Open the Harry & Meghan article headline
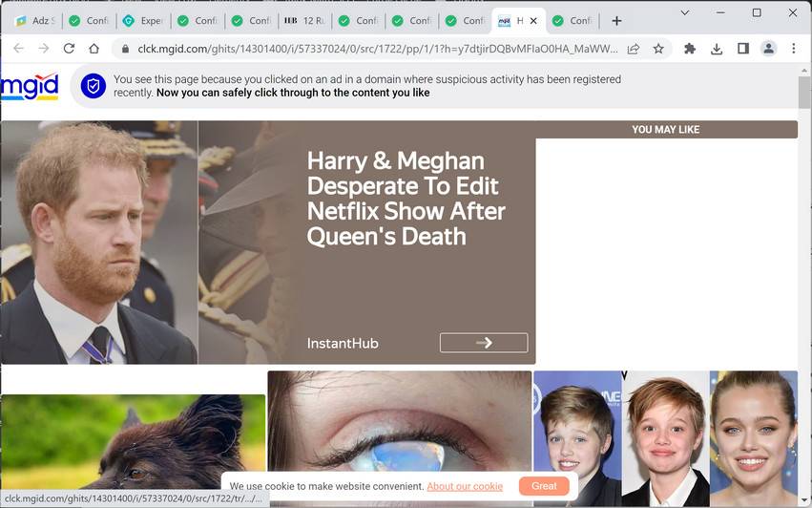812x508 pixels. tap(406, 199)
